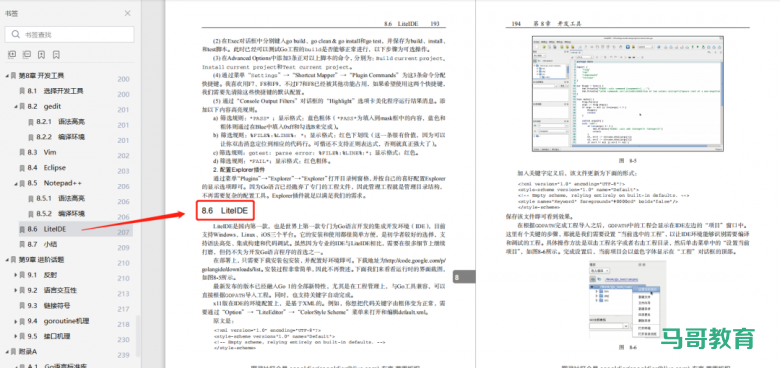Screen dimensions: 780x368
Task: Open bookmark 8.5.1 语法高亮
Action: (61, 198)
